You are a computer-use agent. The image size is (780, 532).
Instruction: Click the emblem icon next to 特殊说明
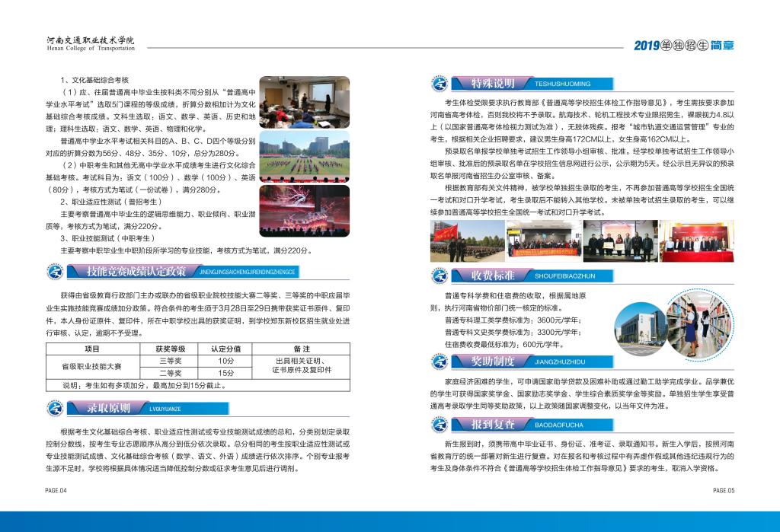[440, 84]
